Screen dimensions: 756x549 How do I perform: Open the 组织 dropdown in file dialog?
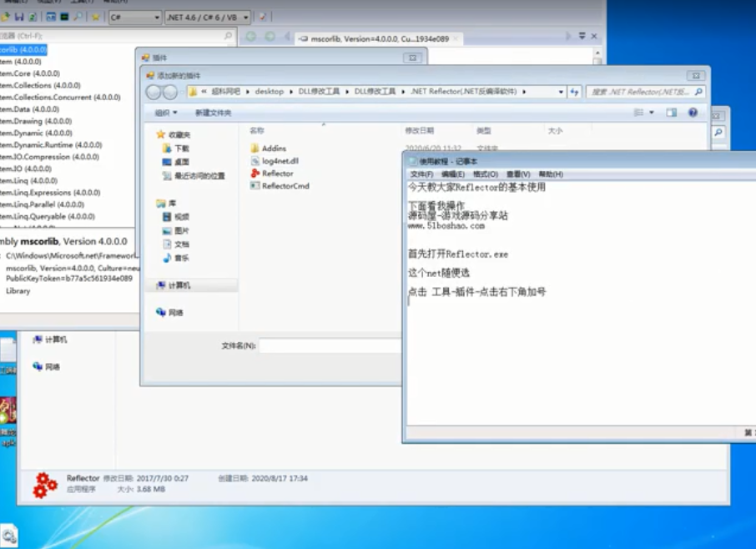pyautogui.click(x=166, y=113)
